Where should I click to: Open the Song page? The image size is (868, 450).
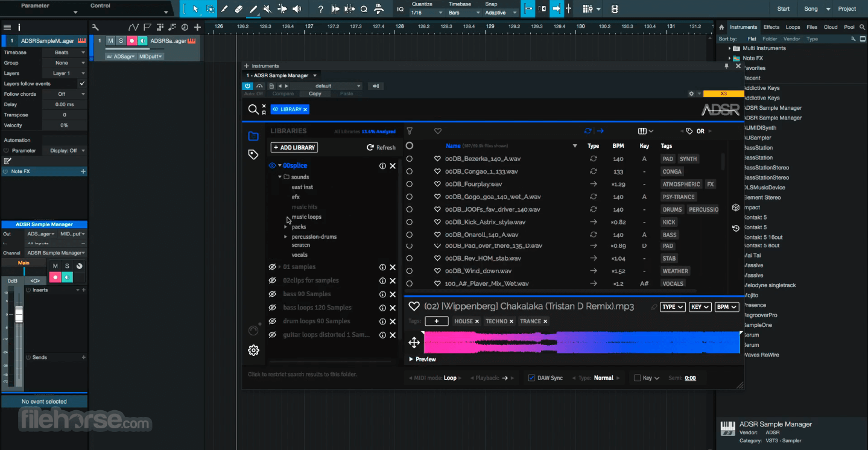(811, 9)
